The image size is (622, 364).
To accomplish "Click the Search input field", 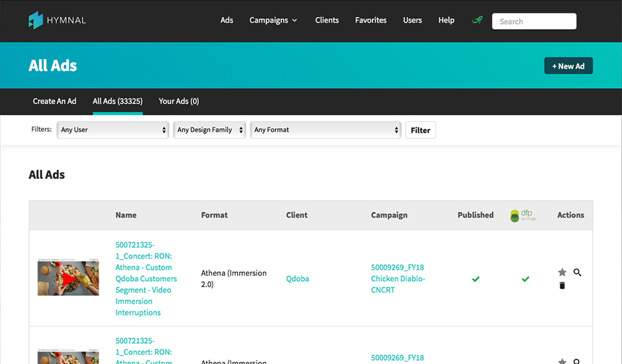I will pyautogui.click(x=534, y=21).
